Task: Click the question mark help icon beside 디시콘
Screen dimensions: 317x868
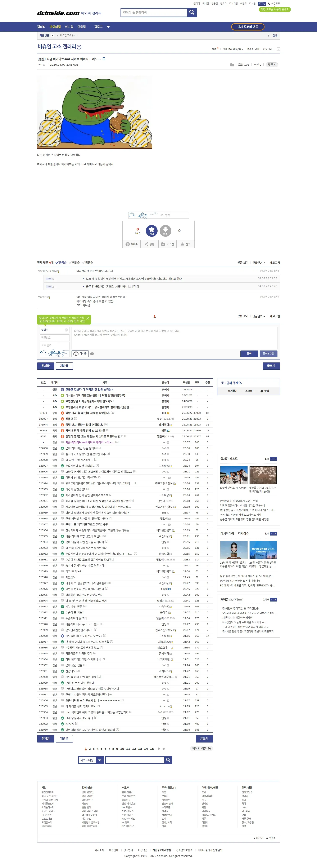Action: click(x=92, y=354)
